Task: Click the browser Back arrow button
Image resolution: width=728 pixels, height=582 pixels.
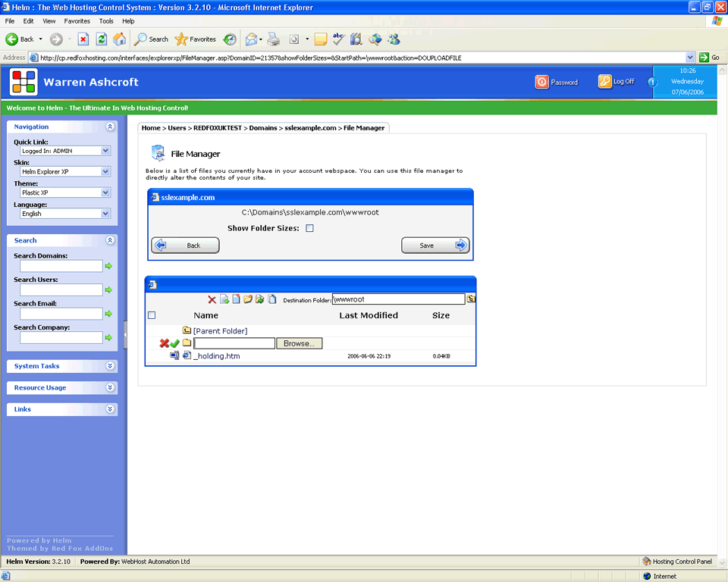Action: (19, 39)
